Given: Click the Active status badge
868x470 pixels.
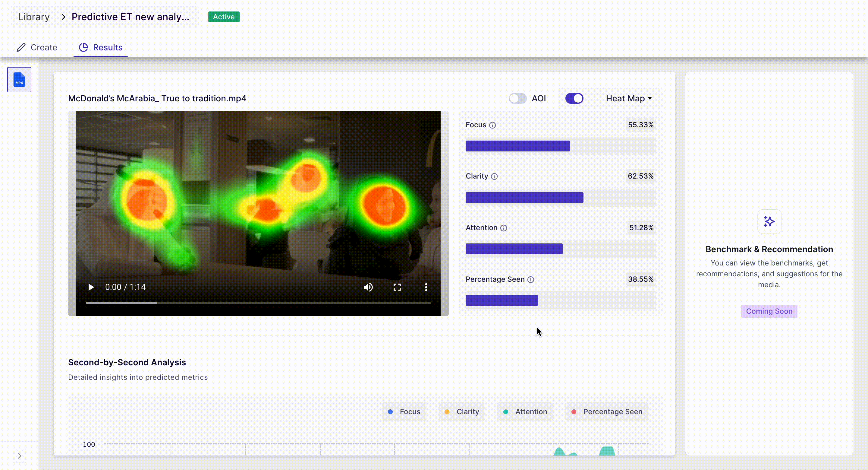Looking at the screenshot, I should tap(224, 17).
